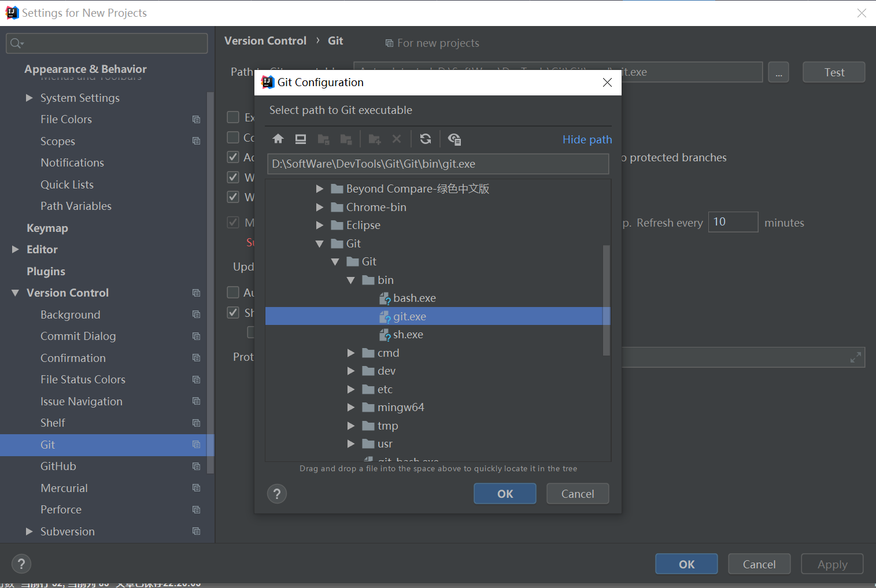Click project-level icon beside Background

click(197, 315)
